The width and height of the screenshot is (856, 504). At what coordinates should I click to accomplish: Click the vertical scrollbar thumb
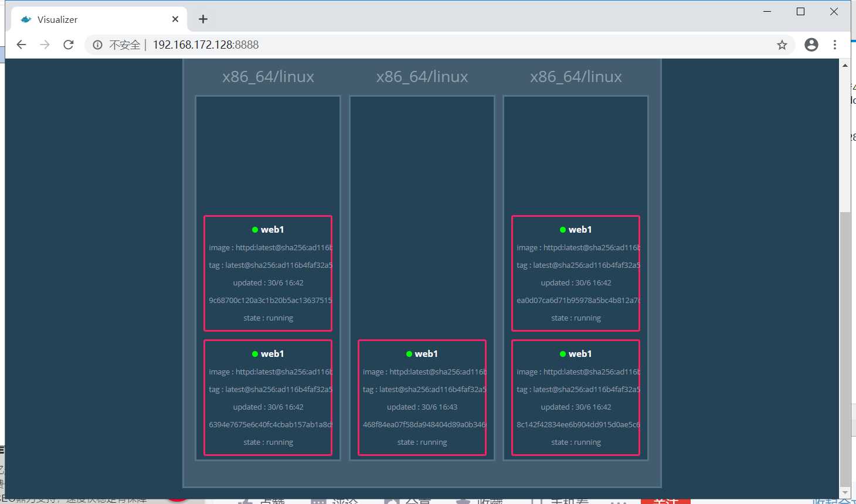click(x=845, y=349)
